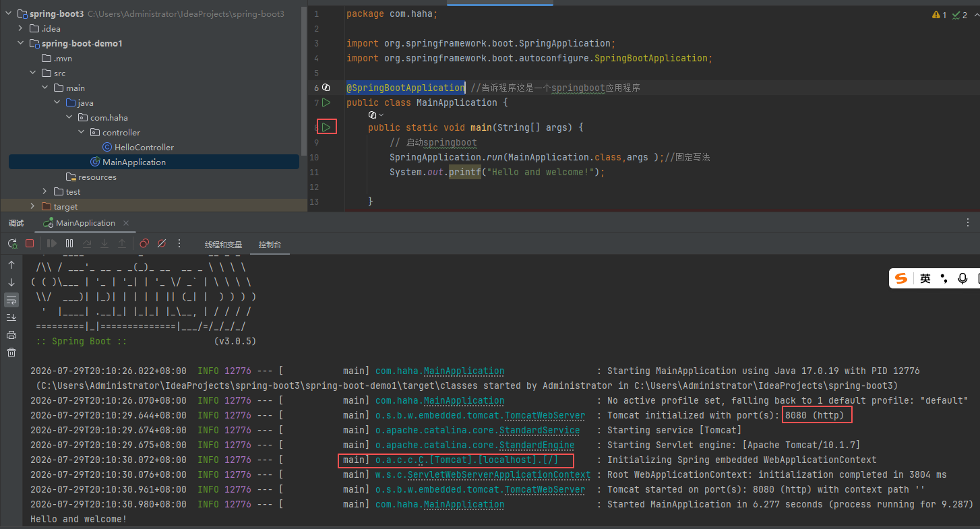
Task: Click Sogou voice input microphone
Action: [962, 278]
